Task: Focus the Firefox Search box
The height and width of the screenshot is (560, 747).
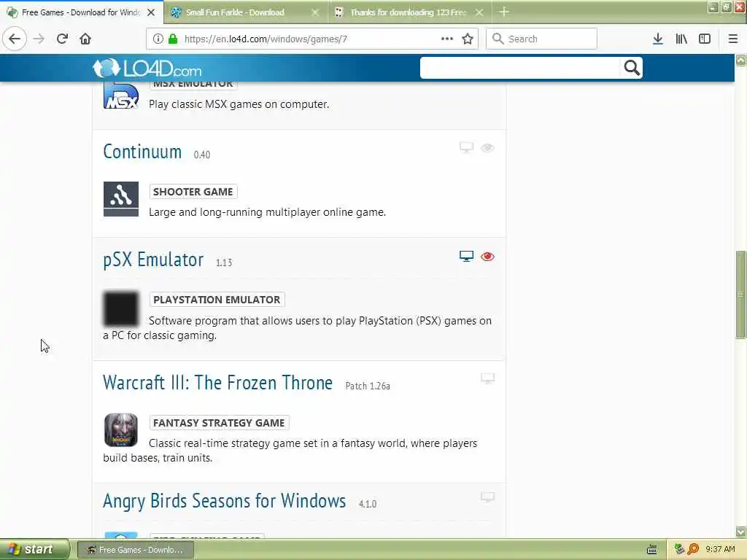Action: (541, 39)
